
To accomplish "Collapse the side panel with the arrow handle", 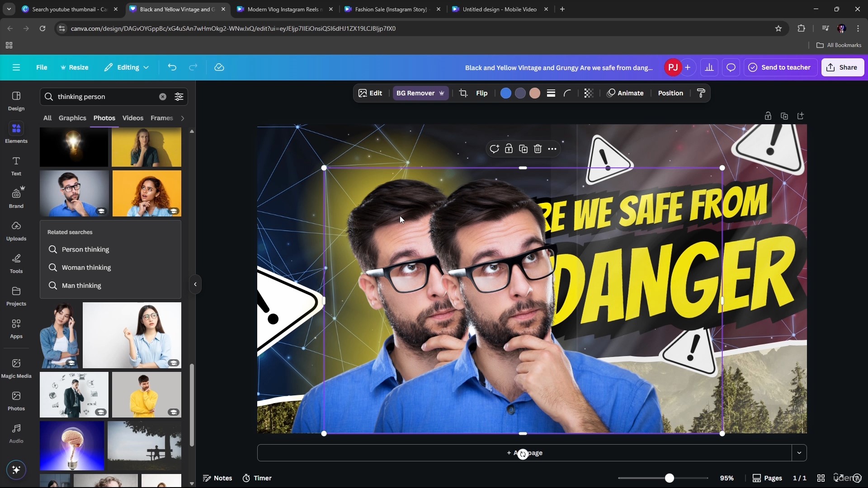I will [195, 284].
